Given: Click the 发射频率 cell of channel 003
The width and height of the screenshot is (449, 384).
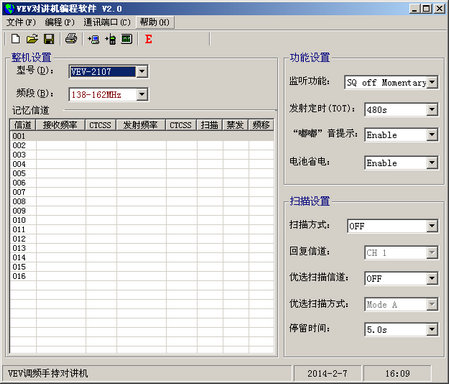Looking at the screenshot, I should [x=141, y=155].
